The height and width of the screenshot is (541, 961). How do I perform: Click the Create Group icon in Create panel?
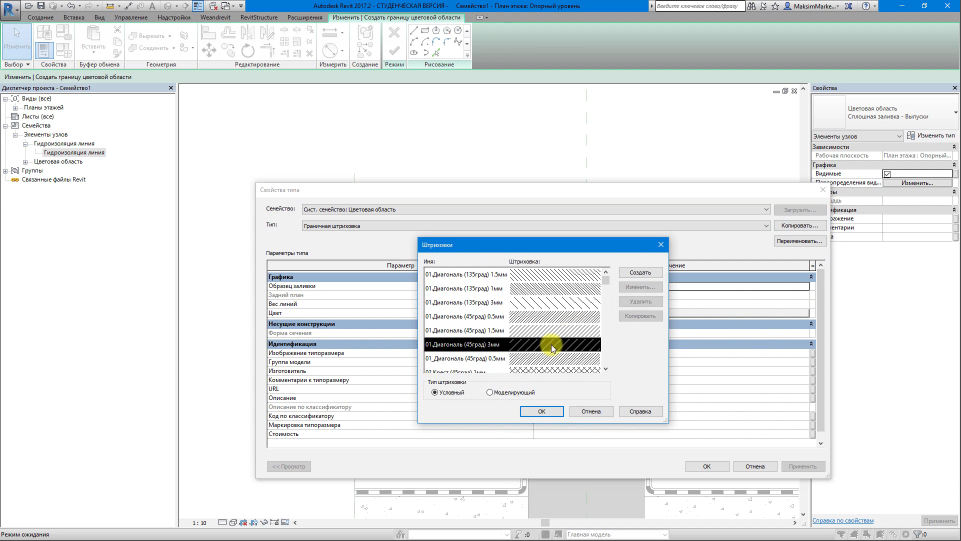click(365, 32)
